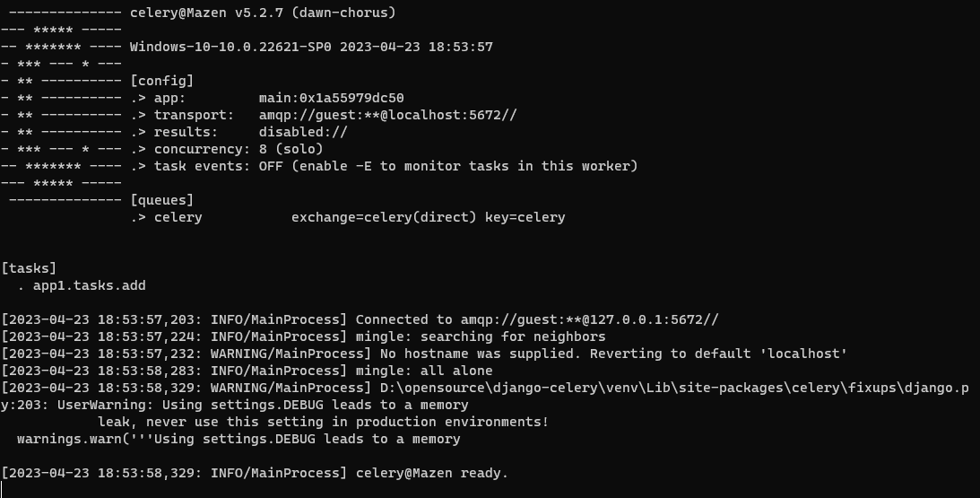The image size is (980, 498).
Task: Click the results disabled:// value
Action: point(303,132)
